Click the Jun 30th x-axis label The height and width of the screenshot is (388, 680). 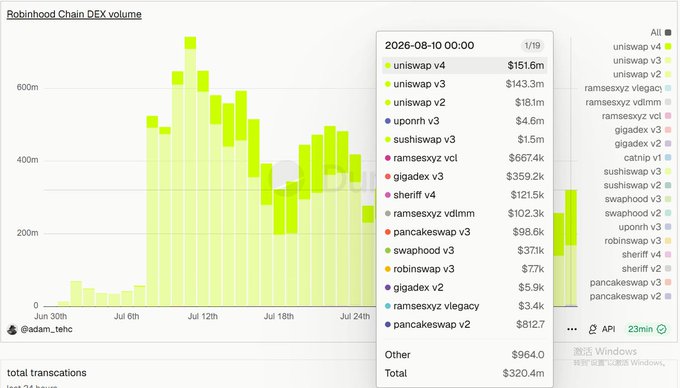[x=50, y=316]
